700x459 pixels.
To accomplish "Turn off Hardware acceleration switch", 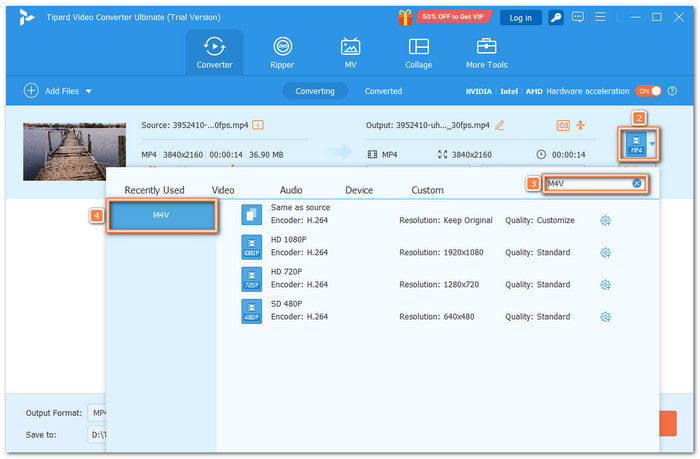I will pyautogui.click(x=650, y=91).
